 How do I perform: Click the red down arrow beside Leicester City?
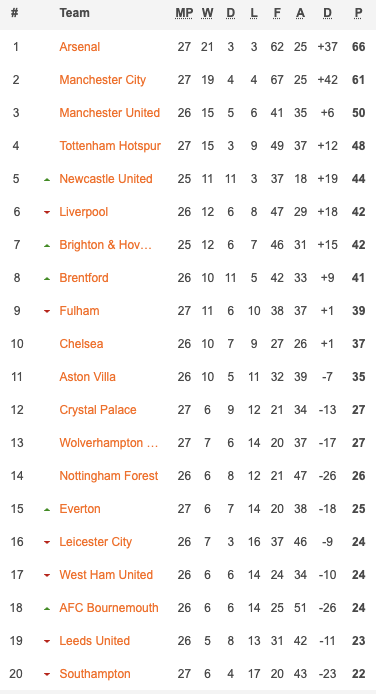pos(47,543)
